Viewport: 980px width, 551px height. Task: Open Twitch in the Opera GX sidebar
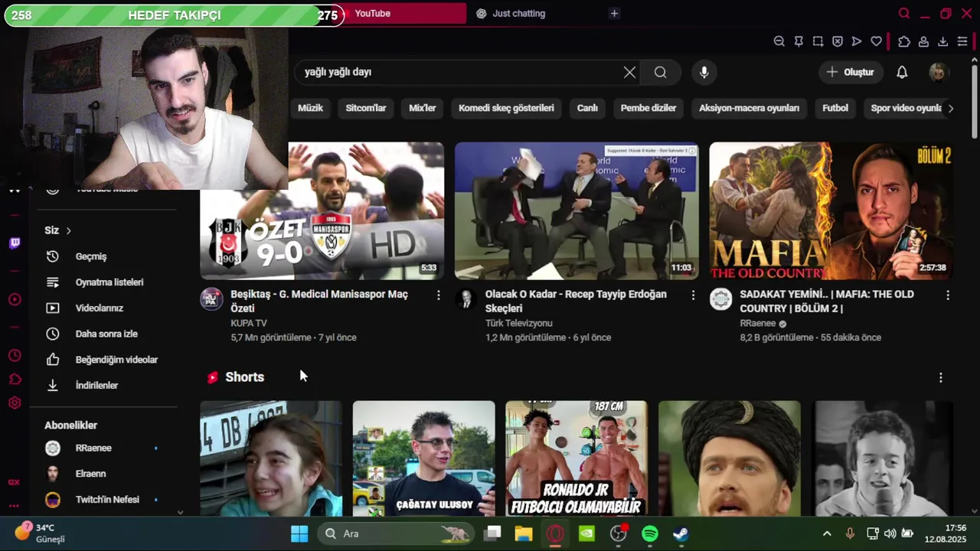click(15, 243)
